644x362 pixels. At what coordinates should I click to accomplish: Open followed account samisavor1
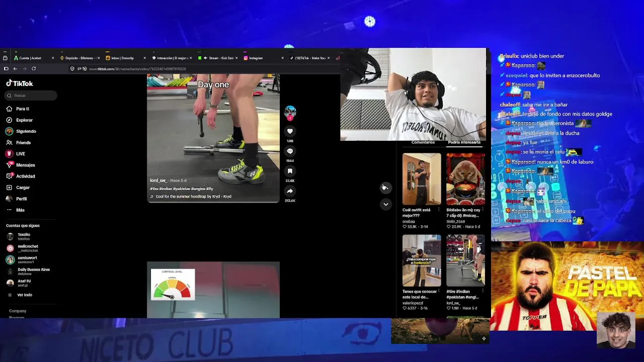[x=22, y=259]
